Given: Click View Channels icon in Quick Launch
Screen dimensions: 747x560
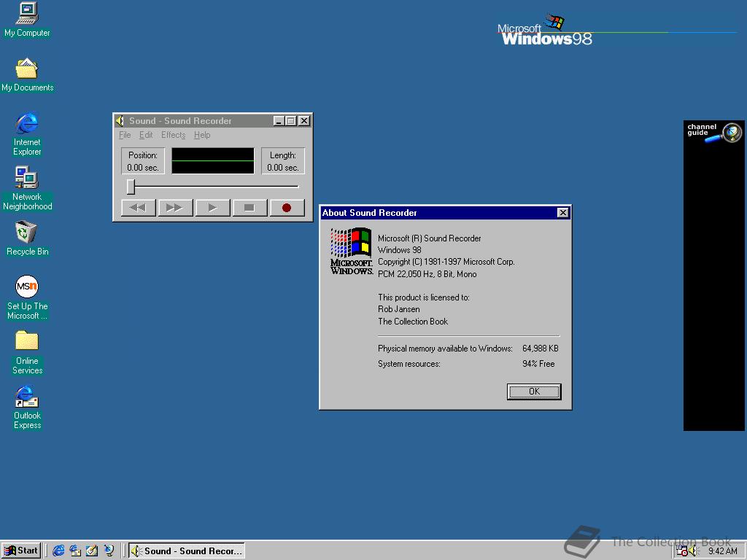Looking at the screenshot, I should pyautogui.click(x=109, y=551).
